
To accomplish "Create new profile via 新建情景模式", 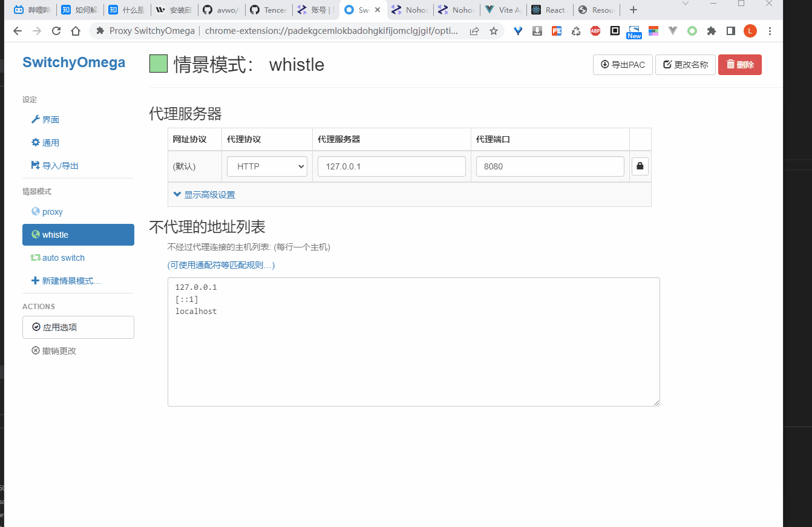I will (78, 281).
